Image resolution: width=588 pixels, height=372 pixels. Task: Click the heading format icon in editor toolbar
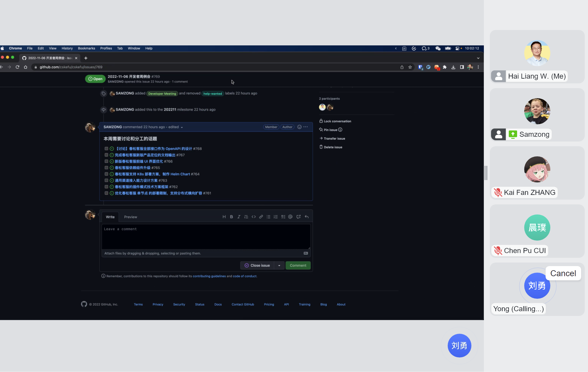coord(224,217)
